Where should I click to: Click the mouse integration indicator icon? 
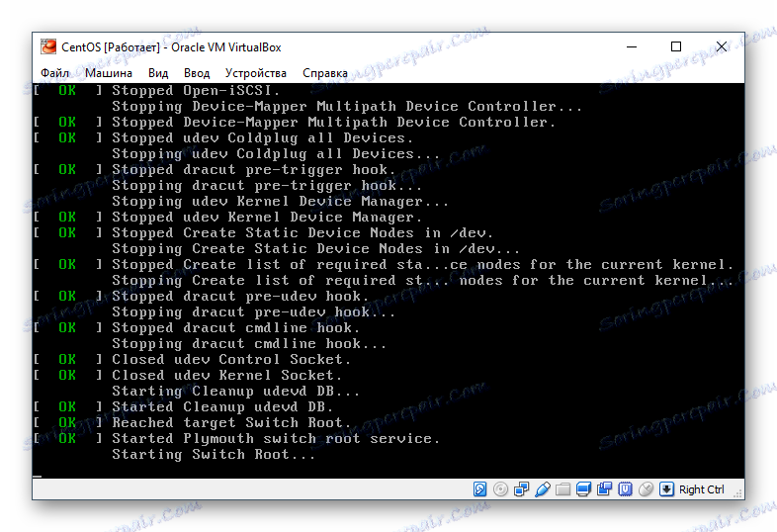pos(647,489)
